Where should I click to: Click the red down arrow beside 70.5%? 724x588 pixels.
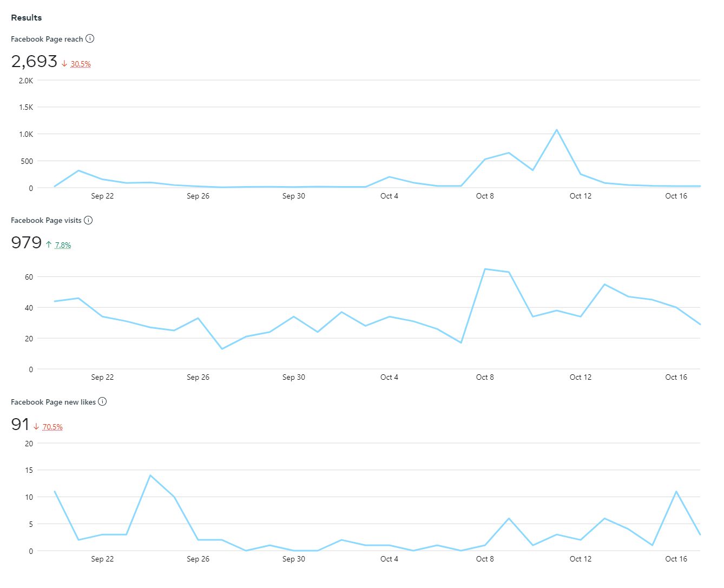coord(36,427)
